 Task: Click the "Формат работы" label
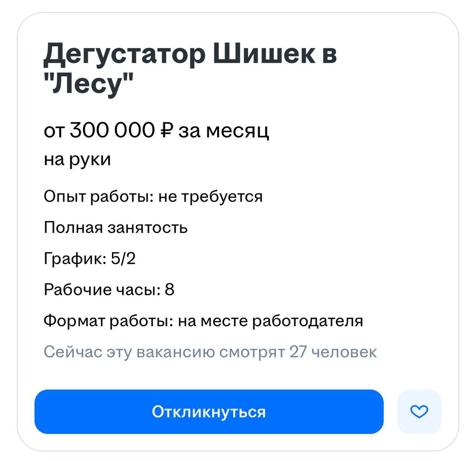(108, 321)
